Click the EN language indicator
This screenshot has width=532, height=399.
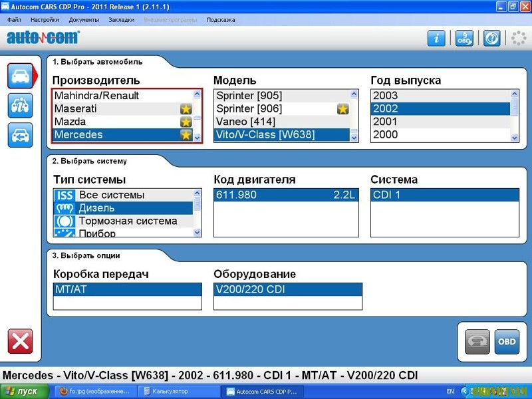(x=450, y=392)
